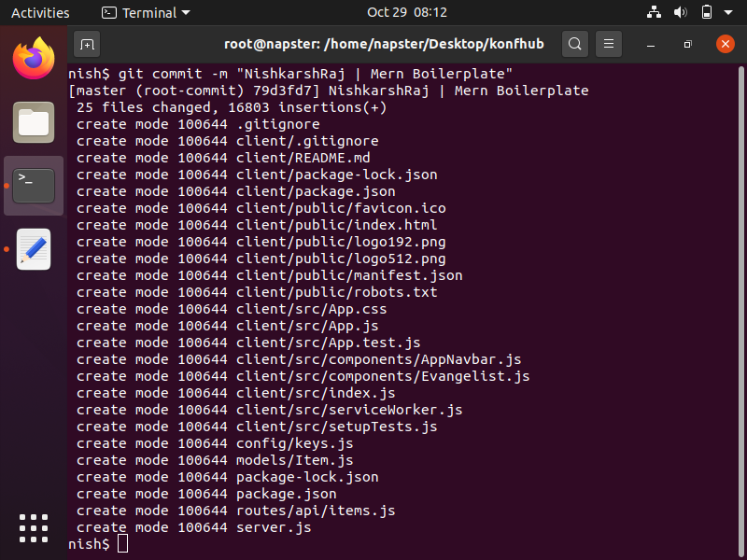Click 'client/src/serviceWorker.js' line
This screenshot has width=747, height=560.
click(270, 410)
